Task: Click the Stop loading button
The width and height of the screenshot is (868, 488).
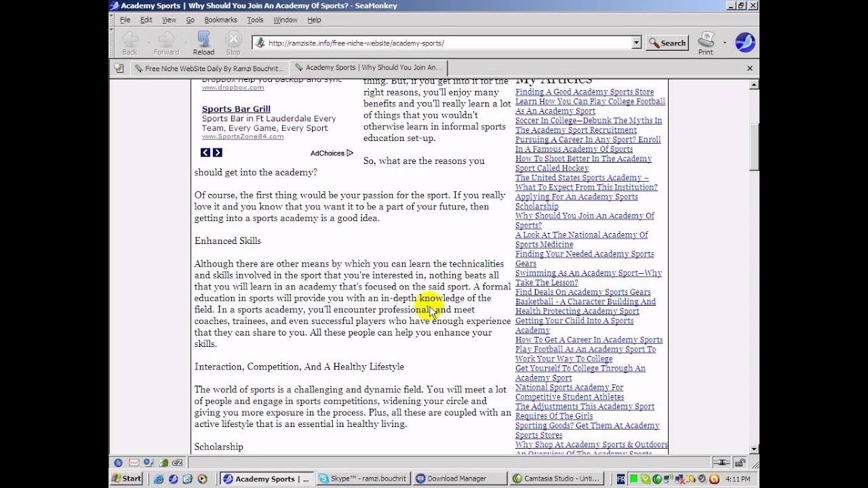Action: [233, 43]
